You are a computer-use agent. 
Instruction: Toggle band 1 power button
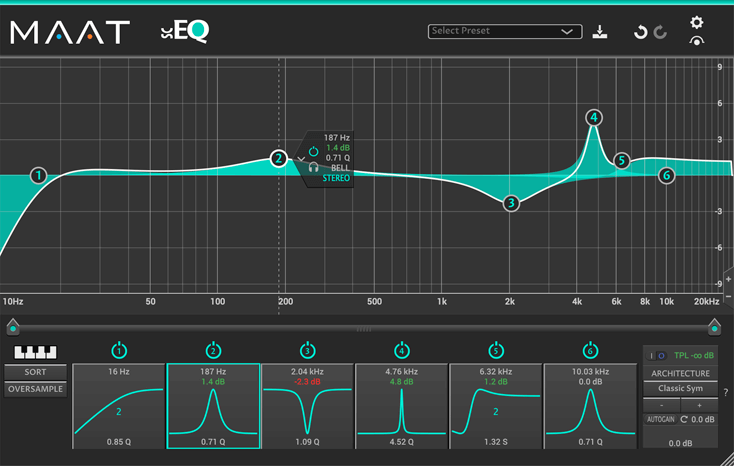click(x=119, y=350)
